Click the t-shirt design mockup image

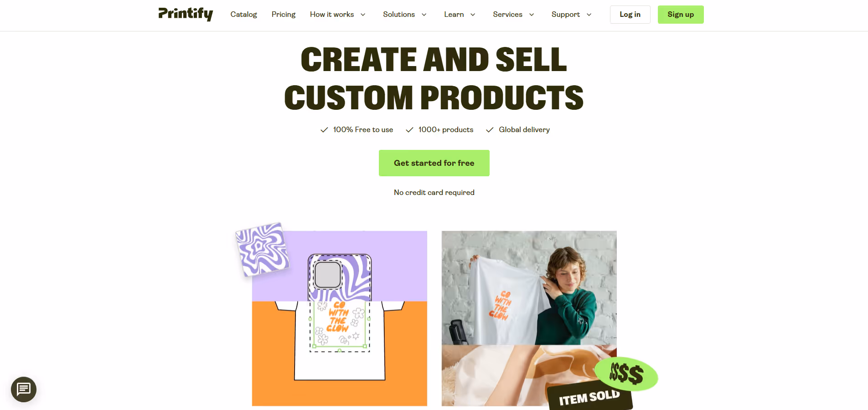point(340,318)
